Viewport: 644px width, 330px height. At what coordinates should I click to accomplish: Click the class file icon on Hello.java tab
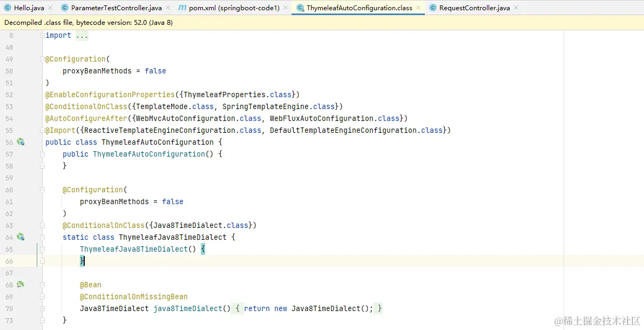click(8, 8)
